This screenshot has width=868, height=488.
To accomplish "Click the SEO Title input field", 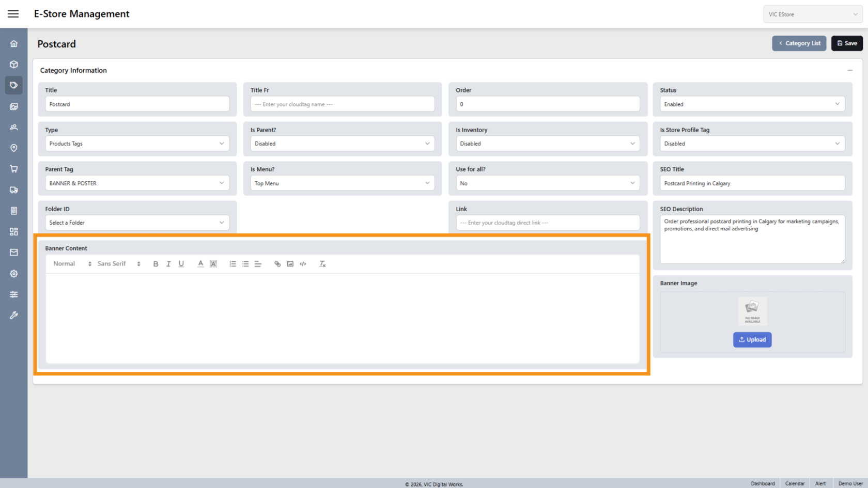I will (x=752, y=183).
